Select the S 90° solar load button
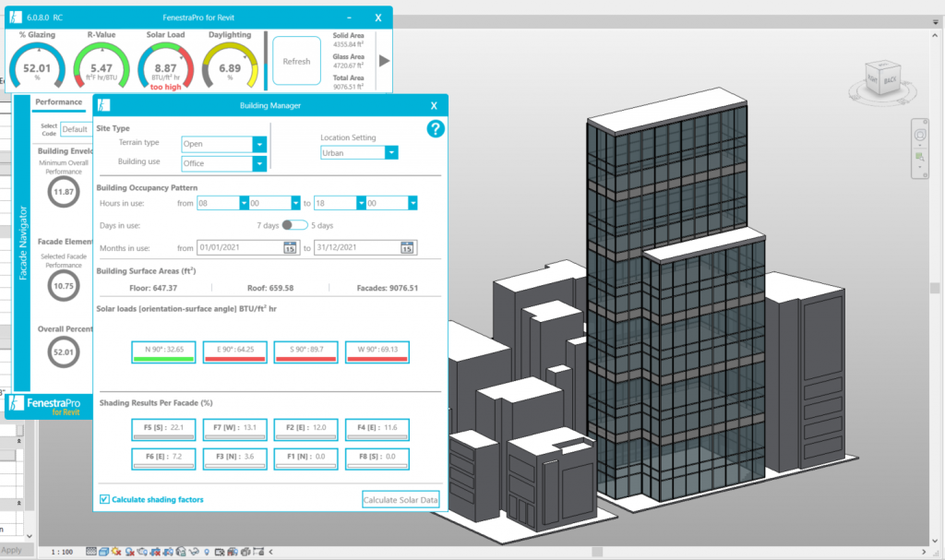Viewport: 945px width, 560px height. tap(306, 352)
